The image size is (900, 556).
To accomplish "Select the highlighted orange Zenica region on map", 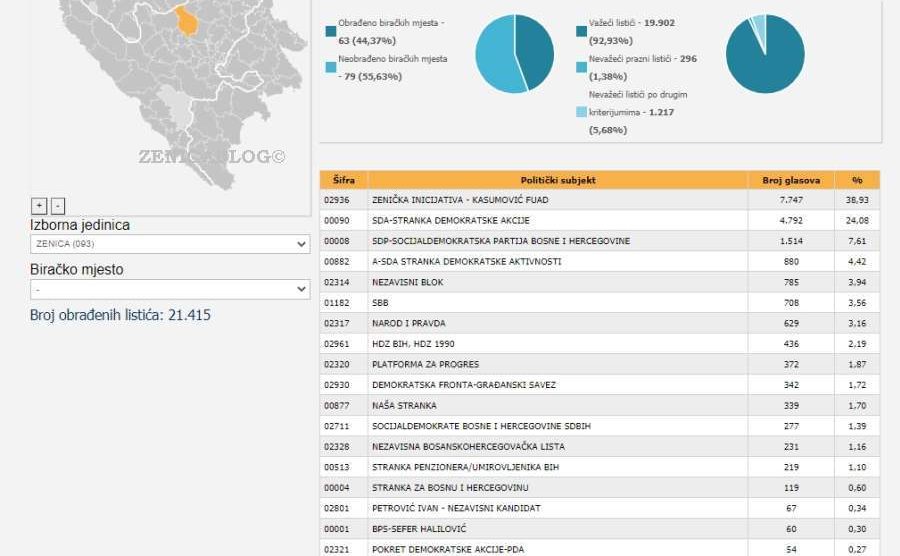I will point(187,19).
